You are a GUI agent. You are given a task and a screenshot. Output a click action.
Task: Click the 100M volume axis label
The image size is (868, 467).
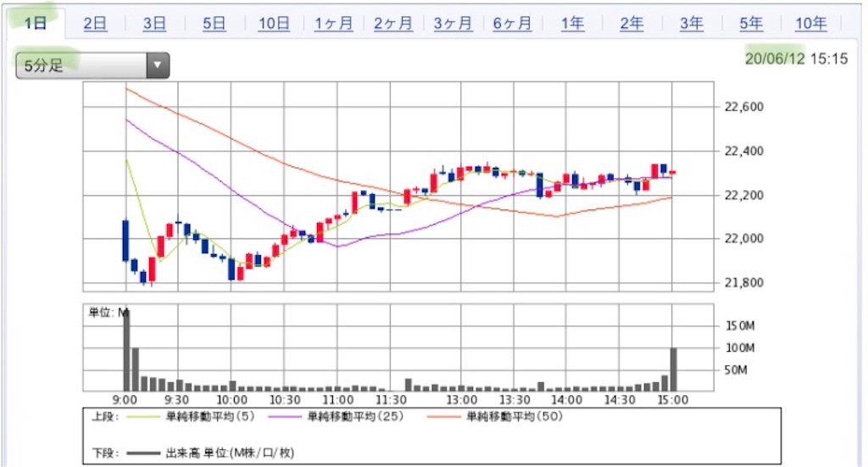(740, 348)
